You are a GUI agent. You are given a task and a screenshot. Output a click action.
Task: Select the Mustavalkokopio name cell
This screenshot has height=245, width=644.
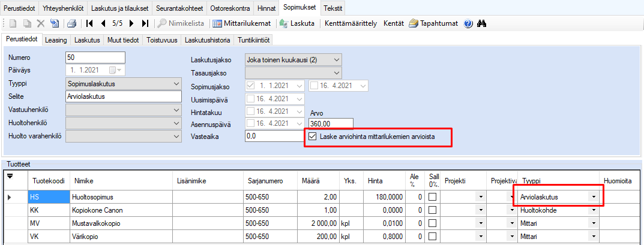[x=121, y=223]
